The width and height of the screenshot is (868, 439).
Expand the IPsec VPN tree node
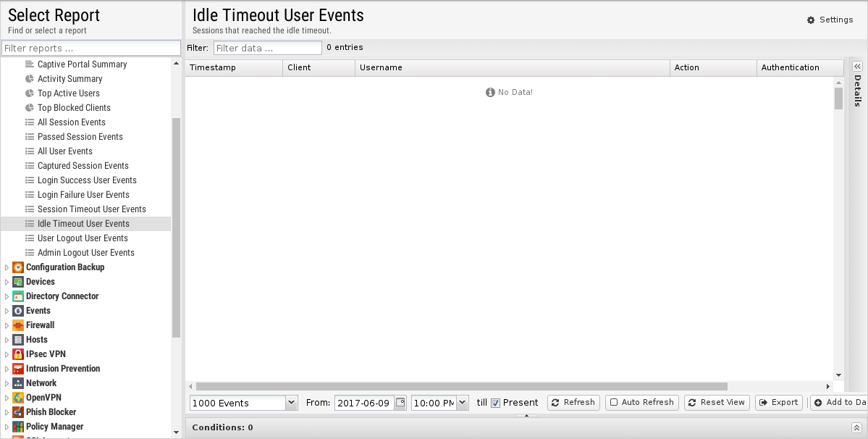(7, 354)
